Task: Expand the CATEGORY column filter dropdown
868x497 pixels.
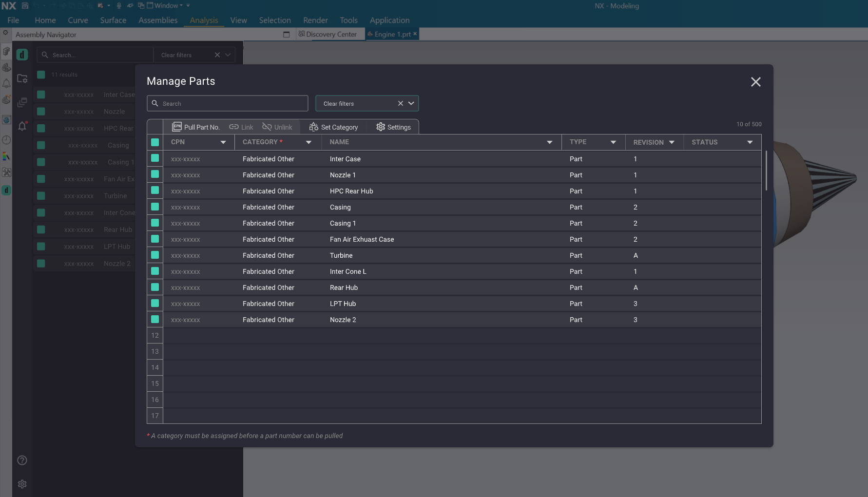Action: (309, 142)
